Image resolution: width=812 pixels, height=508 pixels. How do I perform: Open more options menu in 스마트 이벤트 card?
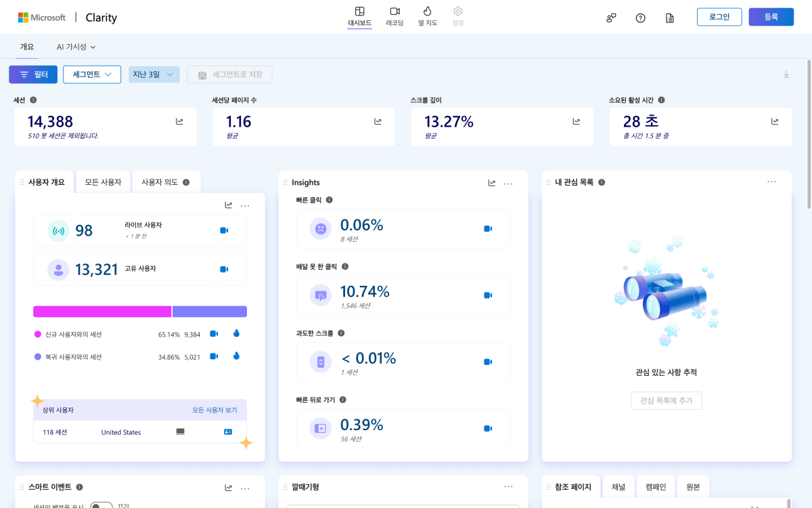(x=245, y=488)
